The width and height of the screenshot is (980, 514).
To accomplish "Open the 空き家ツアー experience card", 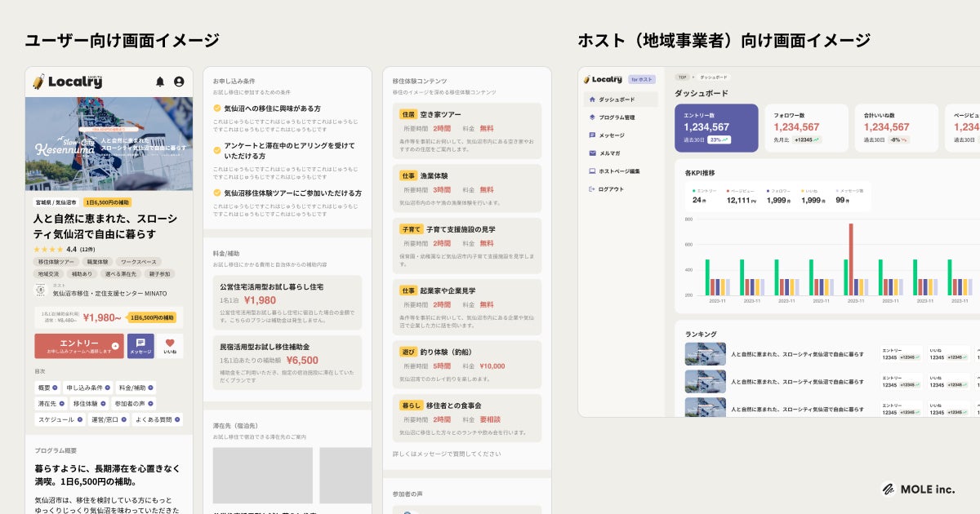I will tap(466, 131).
